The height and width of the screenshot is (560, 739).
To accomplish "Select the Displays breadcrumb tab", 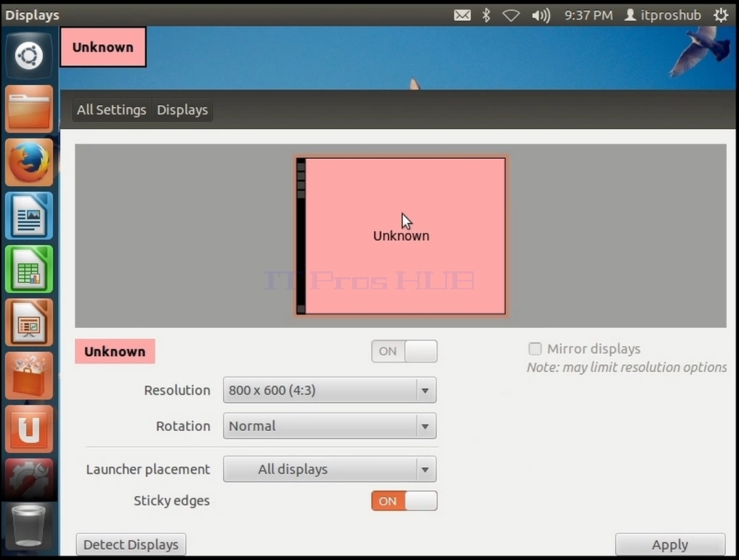I will coord(182,110).
